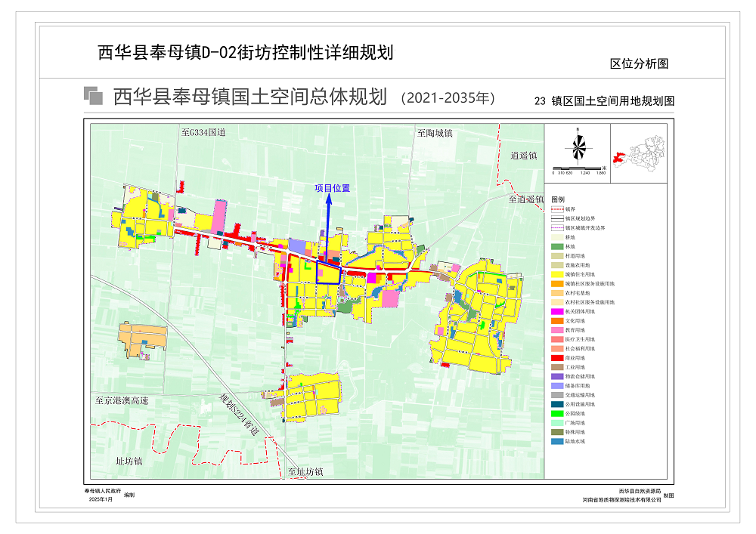The width and height of the screenshot is (756, 534).
Task: Select the bright green 公园绿地 legend swatch
Action: (x=557, y=413)
